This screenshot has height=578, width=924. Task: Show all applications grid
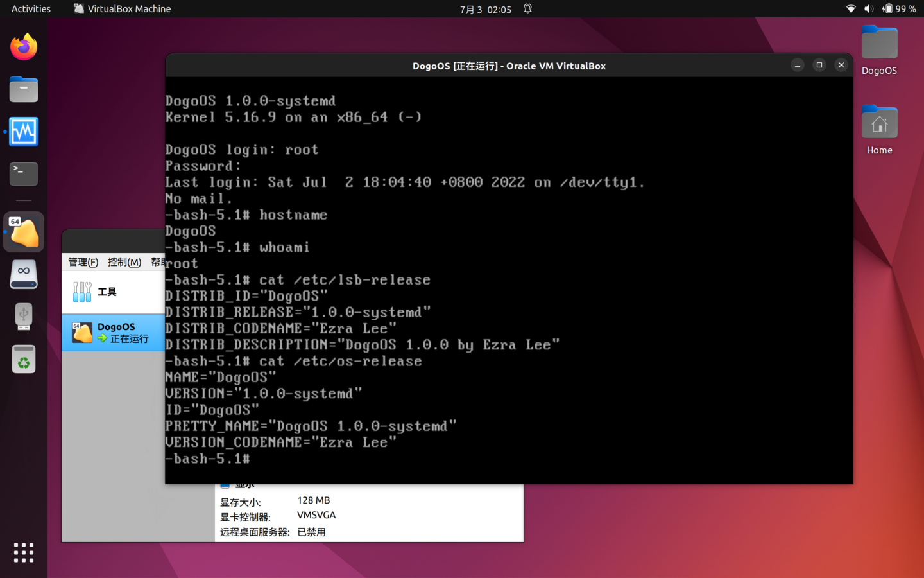click(x=24, y=552)
